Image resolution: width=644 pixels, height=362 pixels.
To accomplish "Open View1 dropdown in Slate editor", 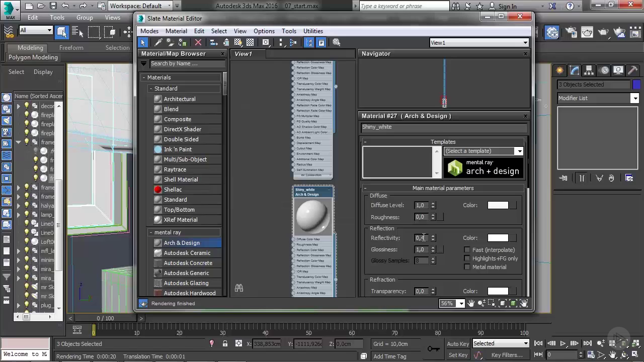I will (x=479, y=43).
